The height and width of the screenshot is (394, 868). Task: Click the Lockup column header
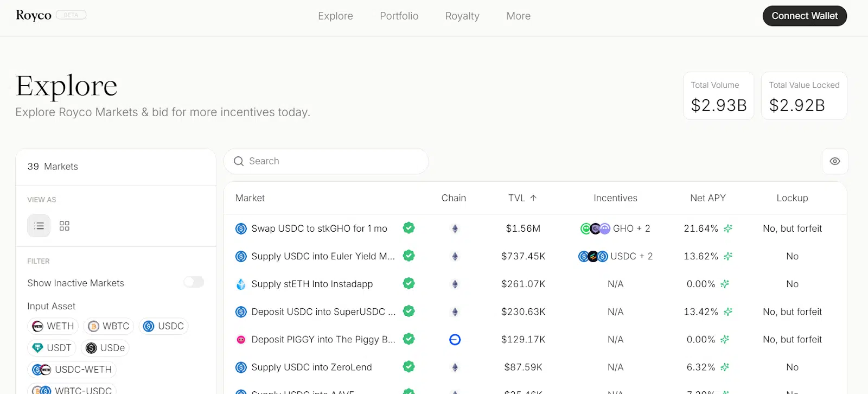tap(792, 198)
